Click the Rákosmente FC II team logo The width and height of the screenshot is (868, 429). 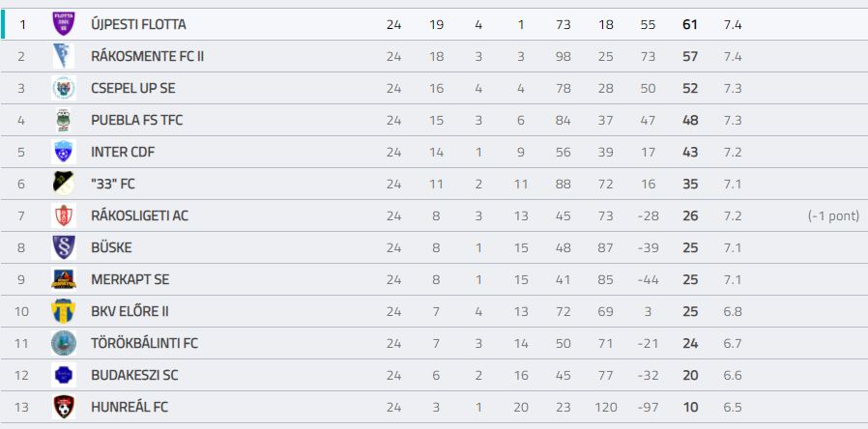(x=64, y=56)
